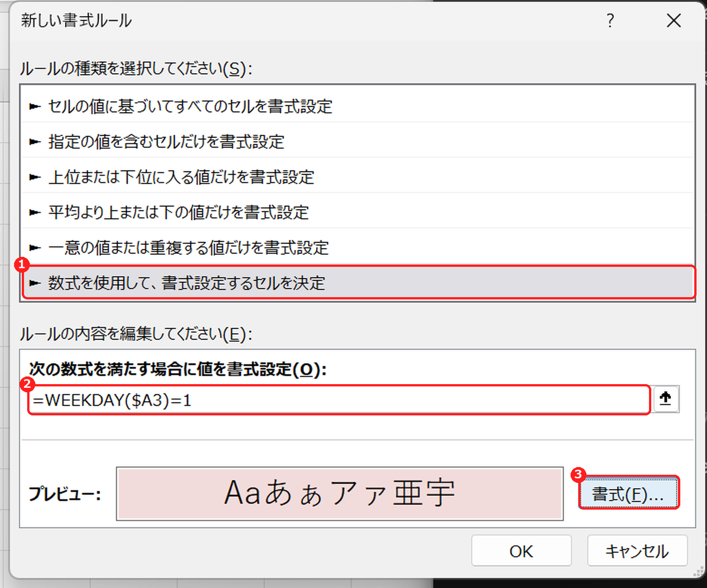Viewport: 707px width, 588px height.
Task: Confirm the rule with OK button
Action: pos(521,551)
